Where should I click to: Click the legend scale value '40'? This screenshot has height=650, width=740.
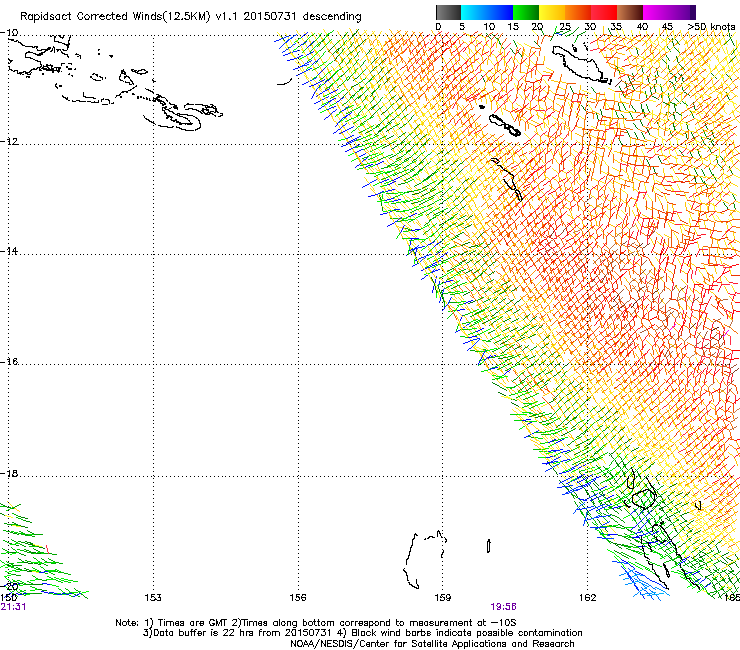(x=642, y=26)
